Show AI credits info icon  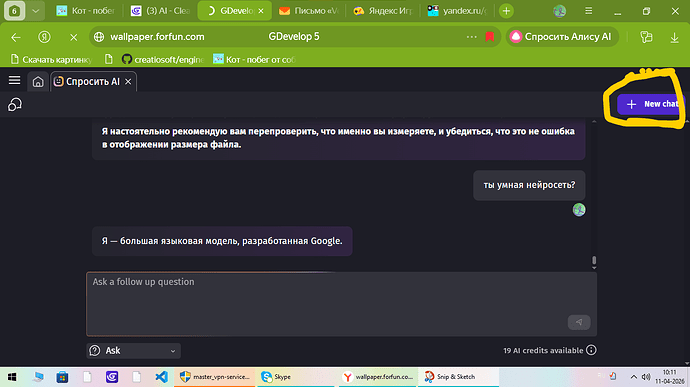(x=591, y=350)
